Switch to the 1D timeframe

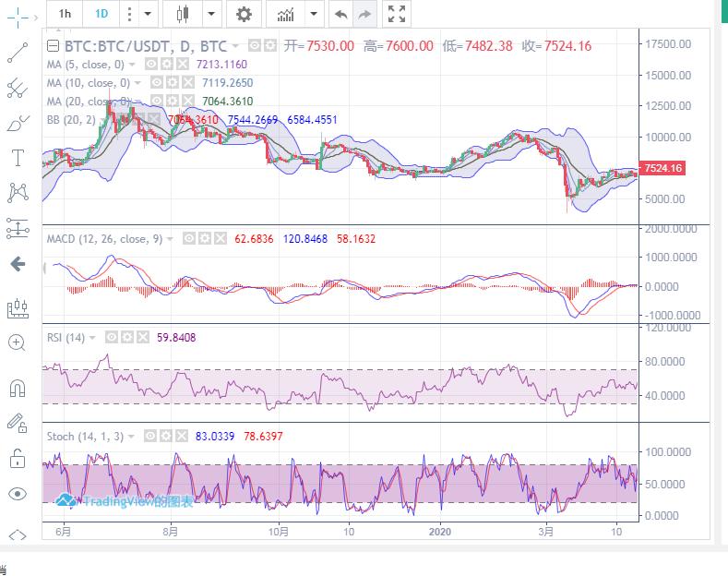(101, 14)
